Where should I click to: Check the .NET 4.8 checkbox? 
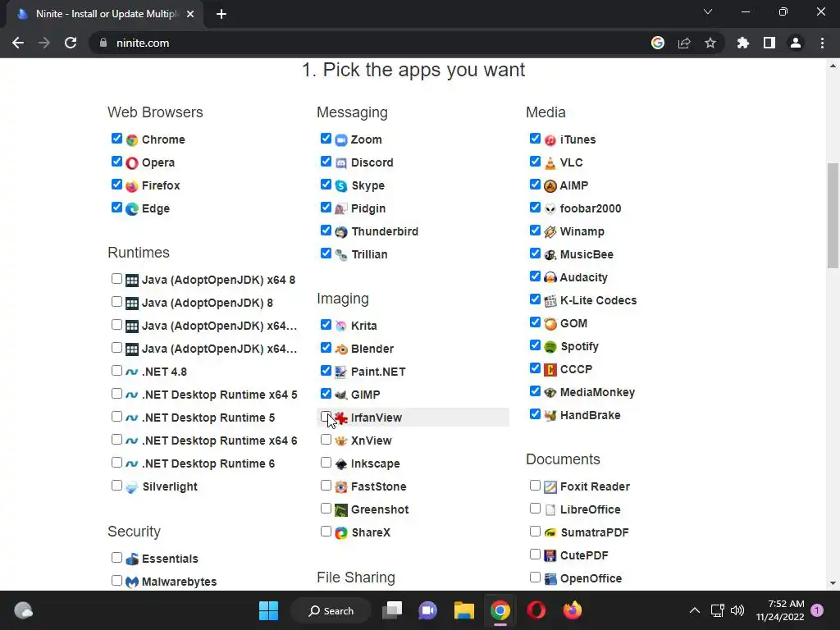point(116,370)
